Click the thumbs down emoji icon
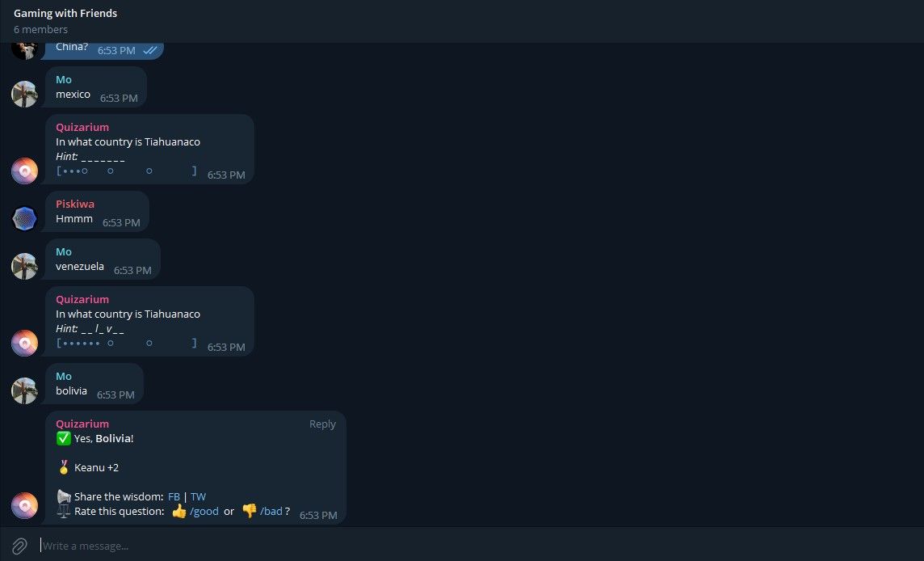The image size is (924, 561). [250, 511]
